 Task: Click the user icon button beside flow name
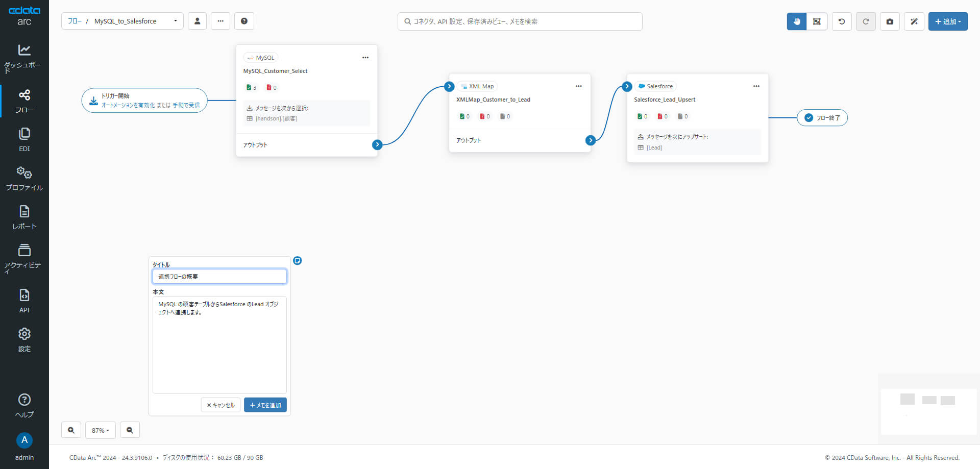(x=197, y=21)
